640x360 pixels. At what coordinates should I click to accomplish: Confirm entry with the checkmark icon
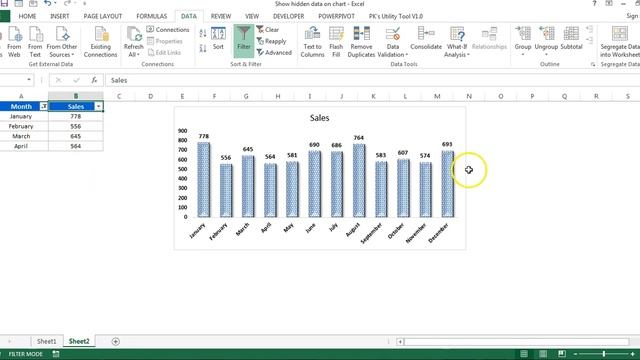(x=76, y=80)
